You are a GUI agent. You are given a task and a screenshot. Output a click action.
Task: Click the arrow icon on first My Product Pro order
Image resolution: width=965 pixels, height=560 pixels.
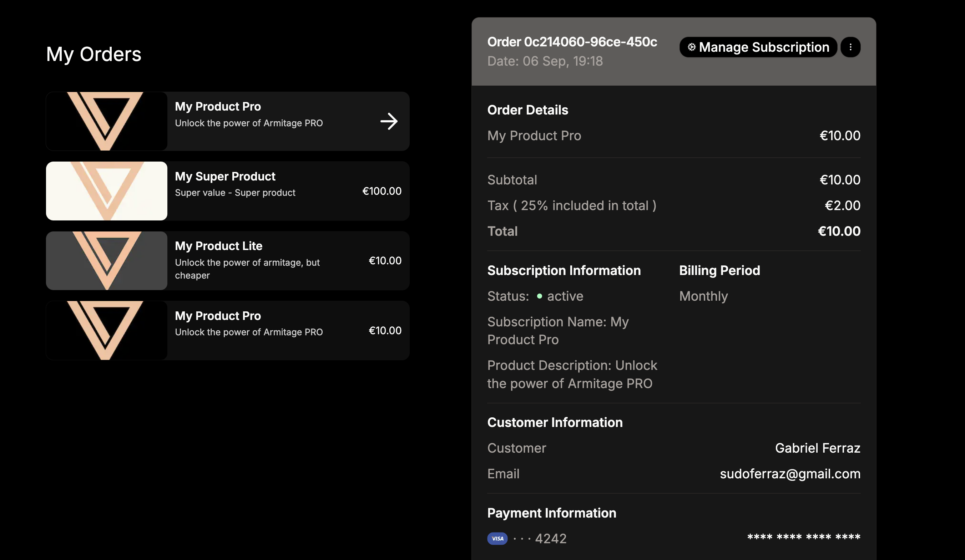[389, 121]
